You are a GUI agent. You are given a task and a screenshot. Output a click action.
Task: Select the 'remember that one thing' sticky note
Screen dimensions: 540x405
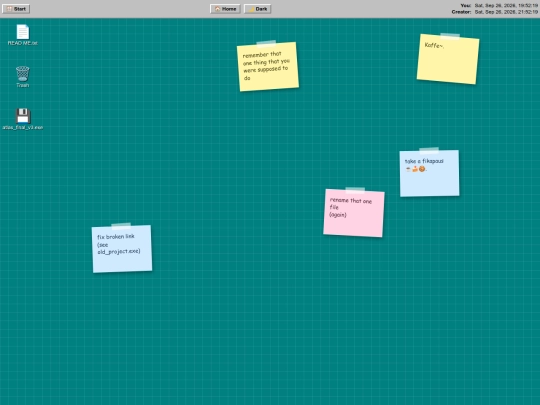268,66
